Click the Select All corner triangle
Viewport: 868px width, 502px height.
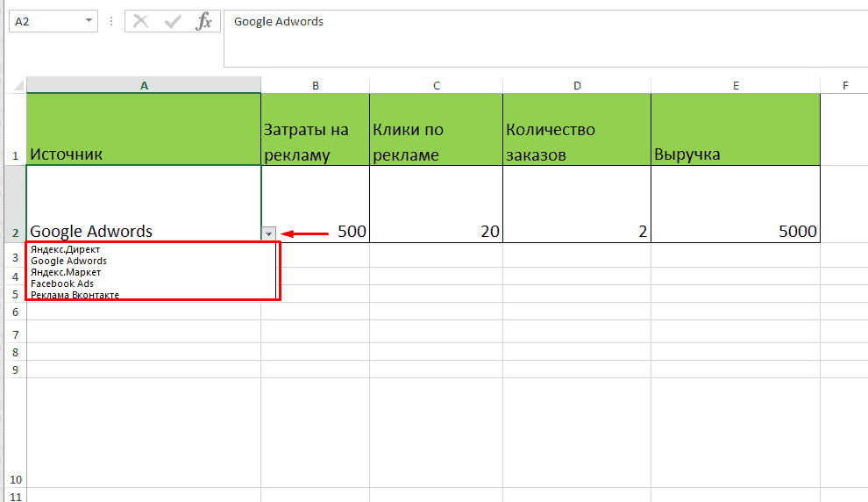click(18, 85)
